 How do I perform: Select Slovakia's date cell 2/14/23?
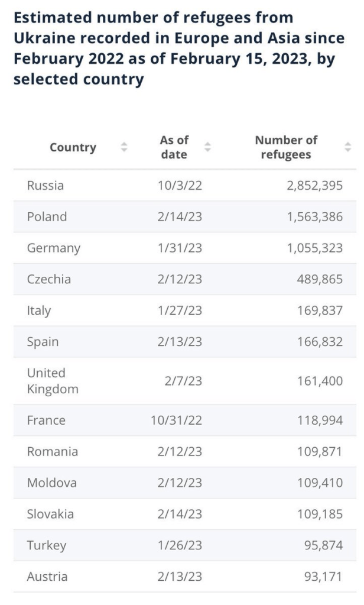(x=180, y=514)
